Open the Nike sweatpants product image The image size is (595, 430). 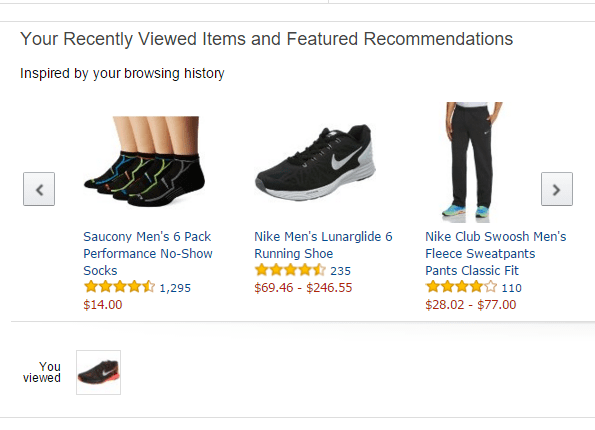click(x=471, y=162)
